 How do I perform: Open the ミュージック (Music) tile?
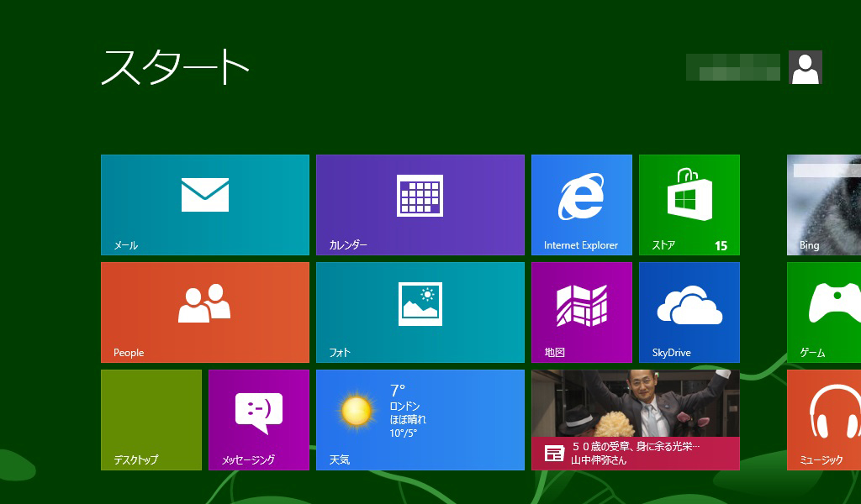pos(824,419)
